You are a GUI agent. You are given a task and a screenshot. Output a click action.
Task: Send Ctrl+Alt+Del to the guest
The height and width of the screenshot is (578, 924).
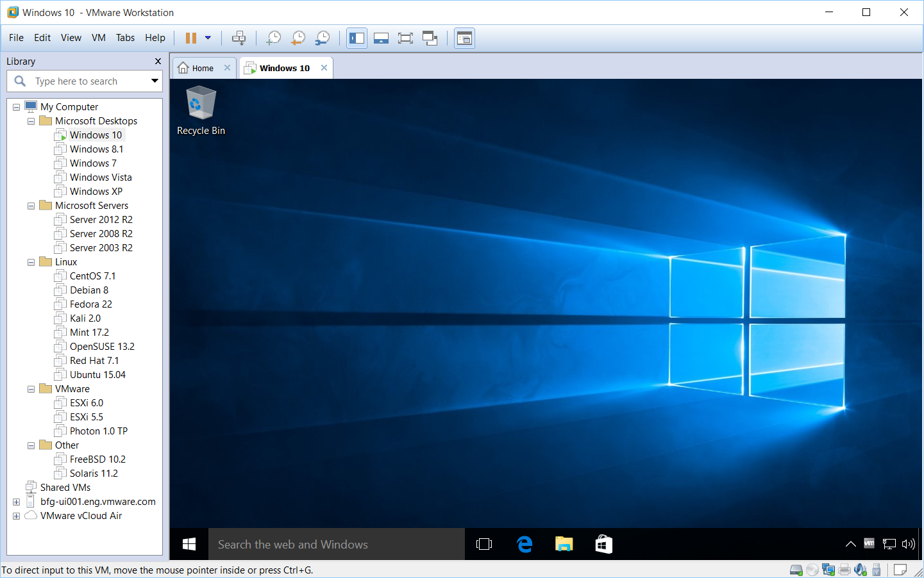[239, 38]
